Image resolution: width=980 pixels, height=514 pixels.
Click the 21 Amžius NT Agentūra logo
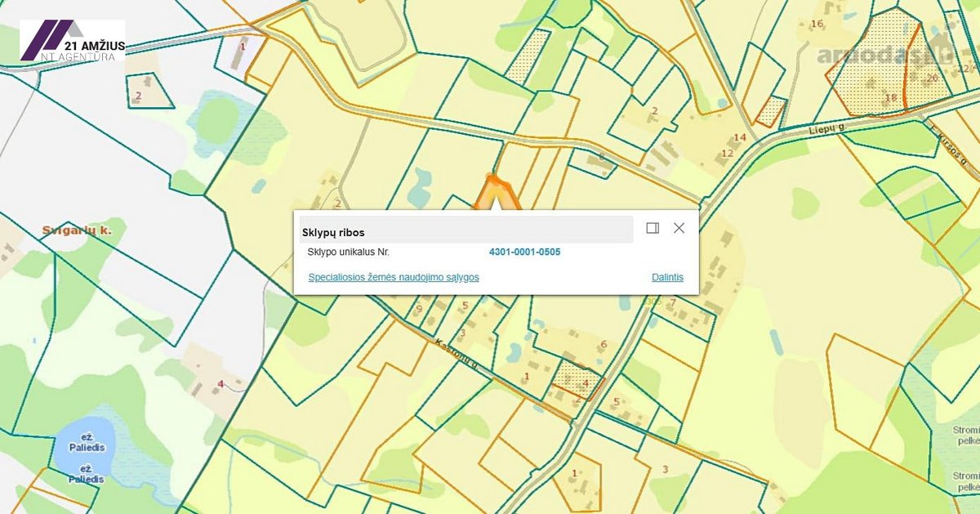[x=73, y=41]
